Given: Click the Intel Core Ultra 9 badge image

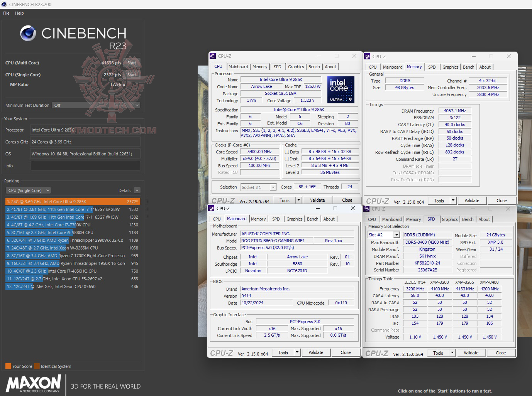Looking at the screenshot, I should point(341,90).
